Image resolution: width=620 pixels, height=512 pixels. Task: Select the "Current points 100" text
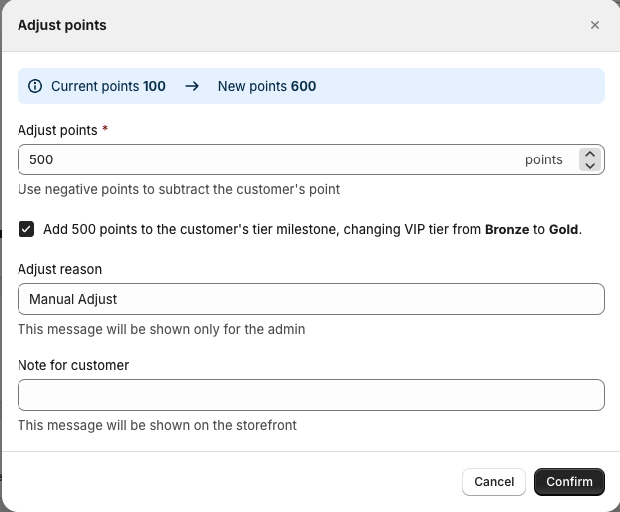click(108, 86)
